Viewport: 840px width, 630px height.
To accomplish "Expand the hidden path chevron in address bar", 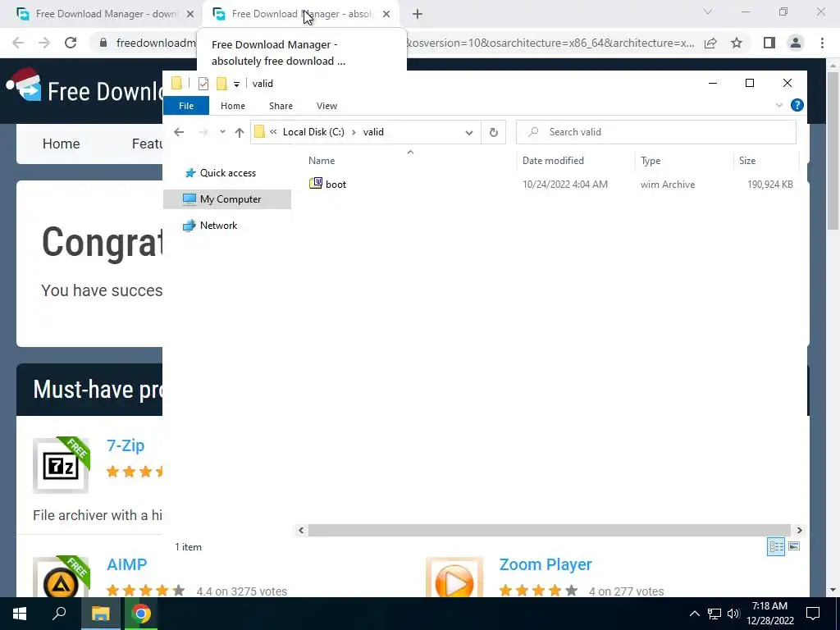I will pos(273,132).
